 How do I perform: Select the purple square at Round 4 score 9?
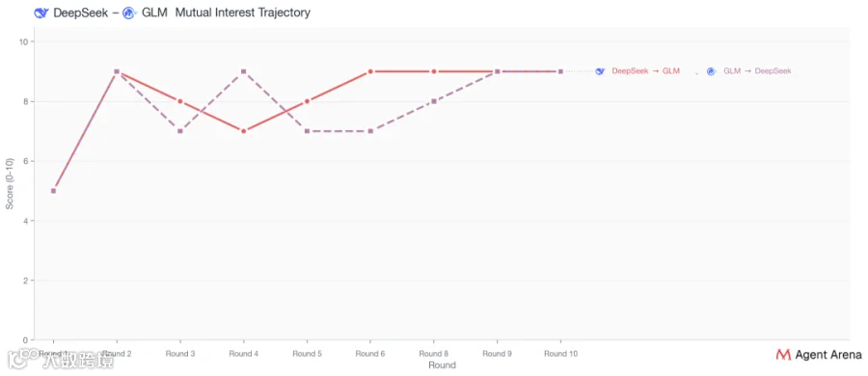click(x=244, y=71)
